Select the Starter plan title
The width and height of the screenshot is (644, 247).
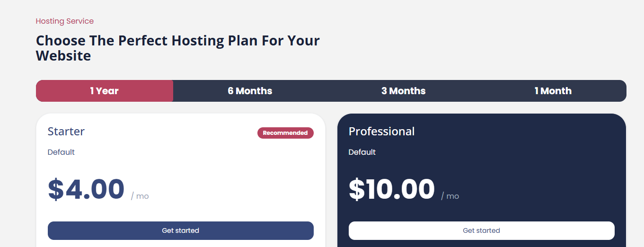pyautogui.click(x=66, y=132)
